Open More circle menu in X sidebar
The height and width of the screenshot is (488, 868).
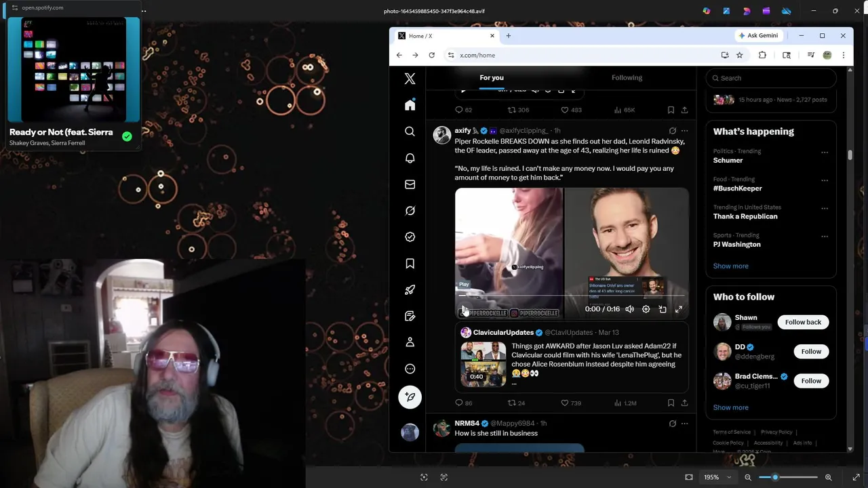pos(410,369)
